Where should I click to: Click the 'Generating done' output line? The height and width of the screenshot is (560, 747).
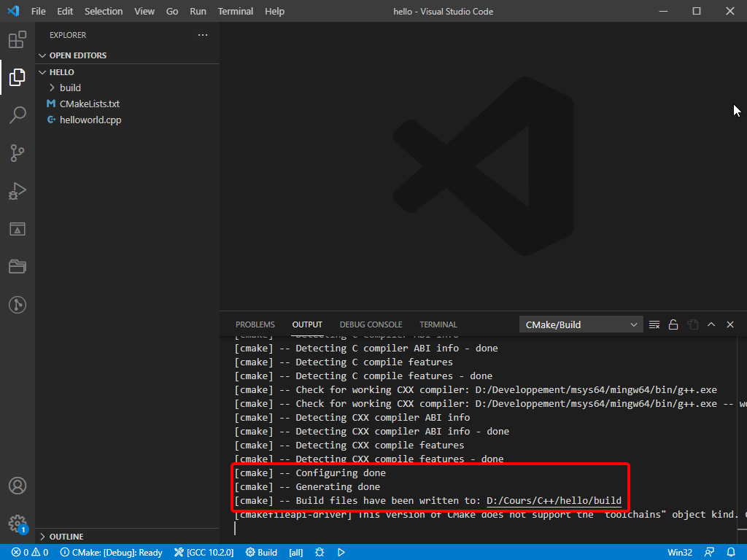tap(307, 486)
